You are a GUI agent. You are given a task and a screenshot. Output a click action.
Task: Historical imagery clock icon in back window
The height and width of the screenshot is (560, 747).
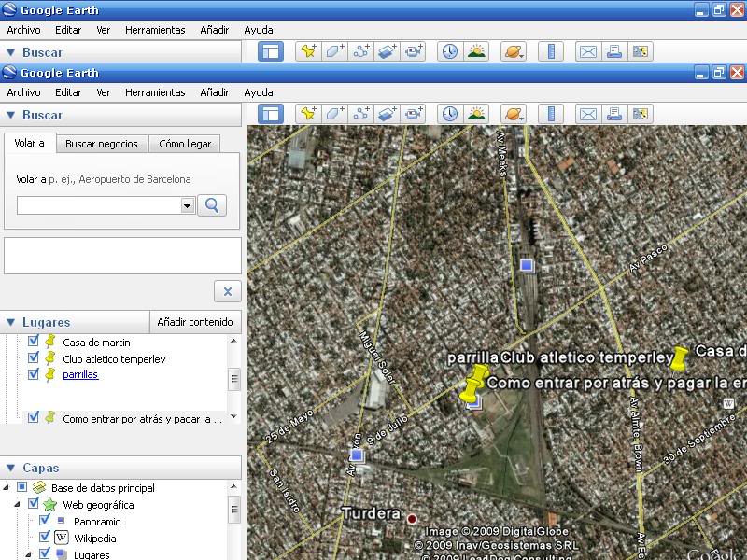coord(450,51)
